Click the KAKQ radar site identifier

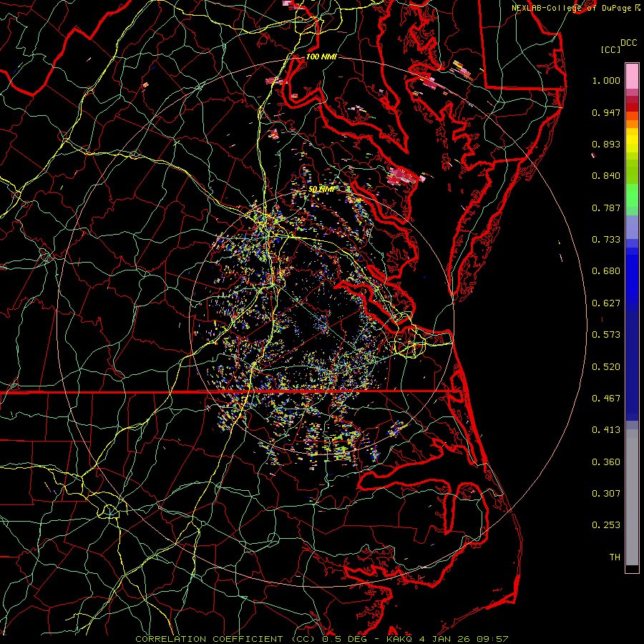pos(400,639)
